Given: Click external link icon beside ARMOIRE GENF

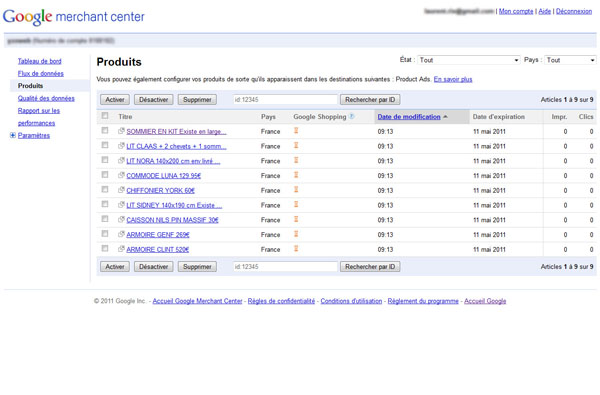Looking at the screenshot, I should pyautogui.click(x=121, y=234).
